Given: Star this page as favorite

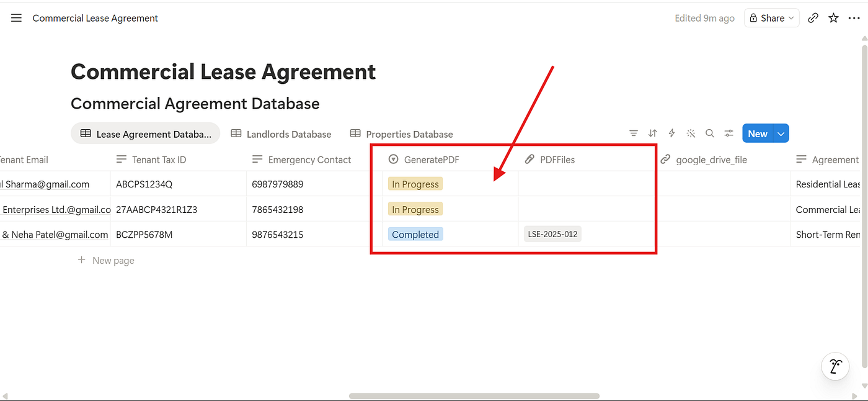Looking at the screenshot, I should point(833,18).
